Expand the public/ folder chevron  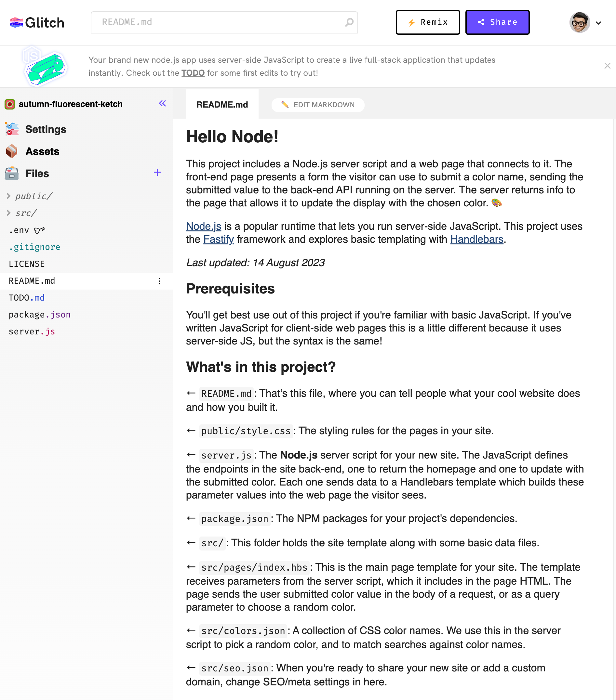pos(8,196)
